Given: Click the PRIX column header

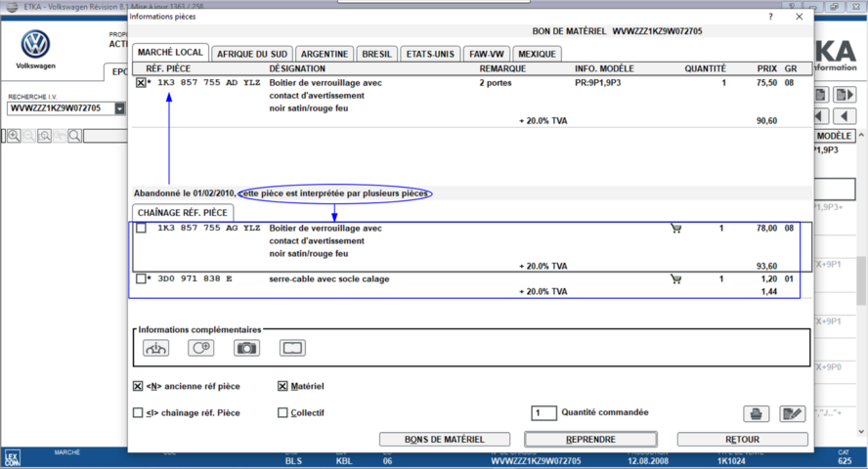Looking at the screenshot, I should click(767, 68).
